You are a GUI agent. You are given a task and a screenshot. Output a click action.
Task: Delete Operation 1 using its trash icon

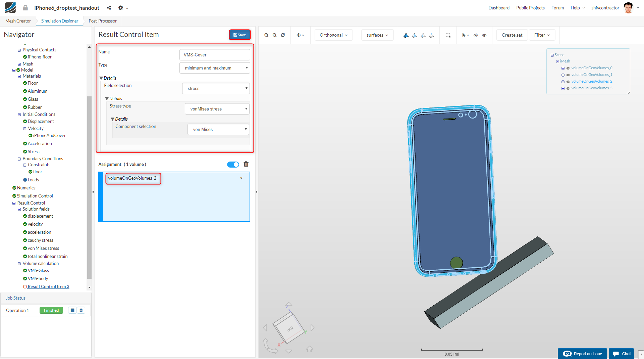[81, 310]
